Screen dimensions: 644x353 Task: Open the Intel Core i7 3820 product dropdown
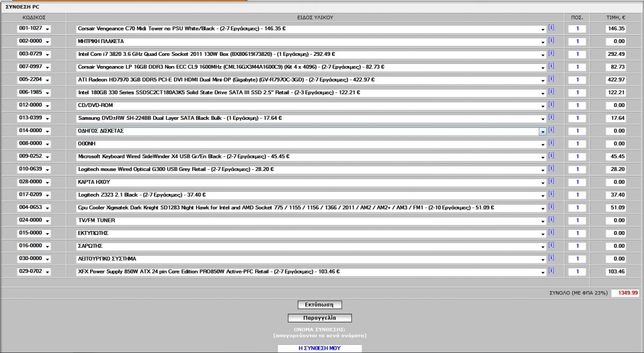(311, 54)
